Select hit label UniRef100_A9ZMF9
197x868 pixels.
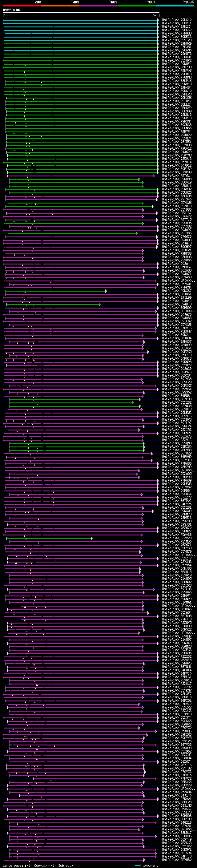tap(177, 206)
